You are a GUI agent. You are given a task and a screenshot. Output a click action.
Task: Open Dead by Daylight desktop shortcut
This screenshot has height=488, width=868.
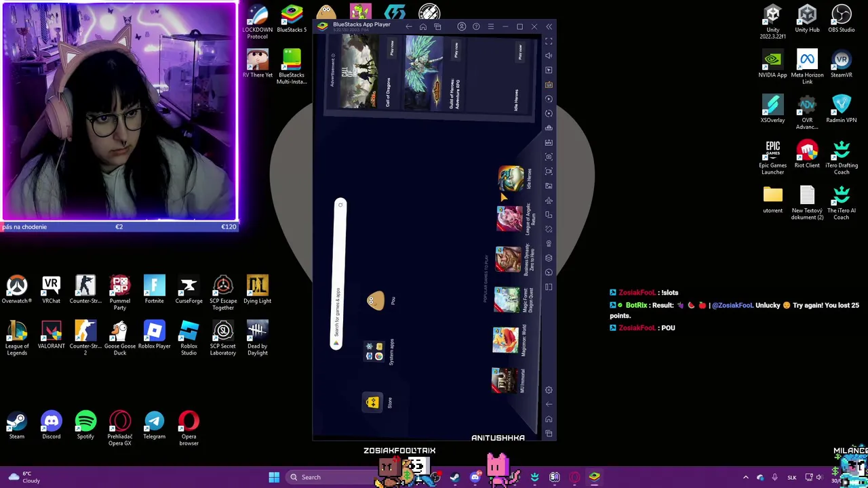257,338
